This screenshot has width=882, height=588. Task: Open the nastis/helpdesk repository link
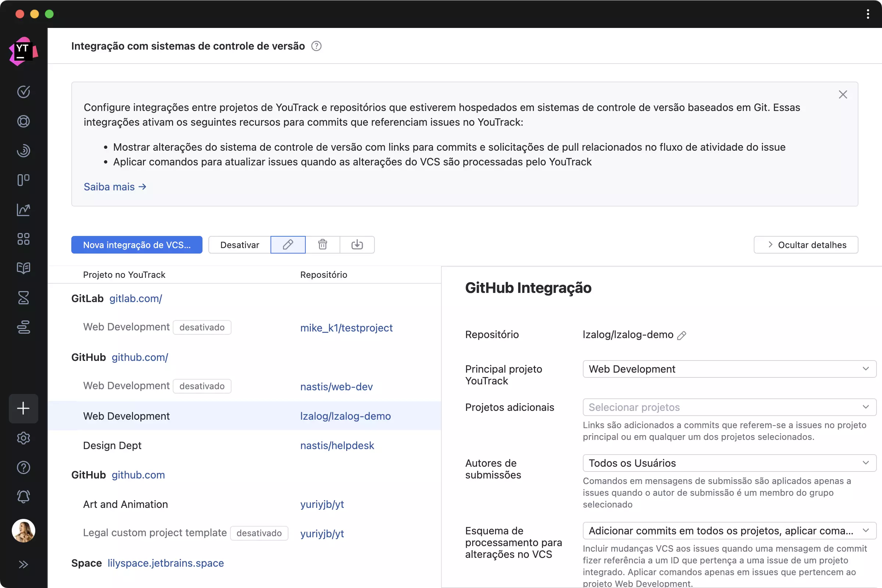pyautogui.click(x=337, y=445)
